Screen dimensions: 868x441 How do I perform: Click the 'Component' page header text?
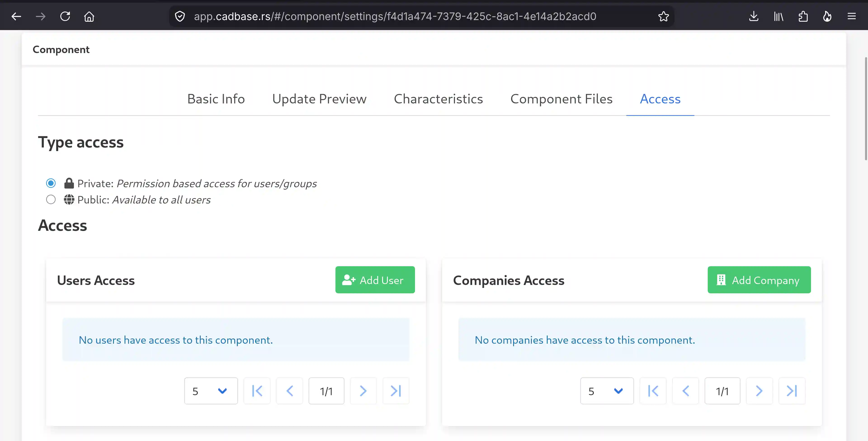coord(61,49)
